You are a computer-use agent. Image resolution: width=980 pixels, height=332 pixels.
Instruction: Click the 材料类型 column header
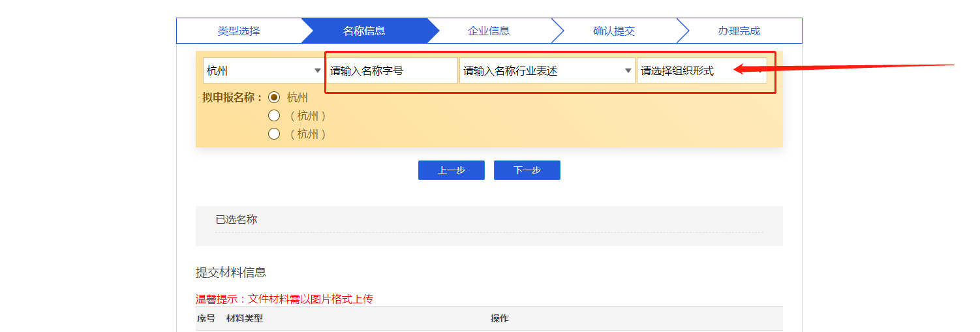click(x=244, y=318)
